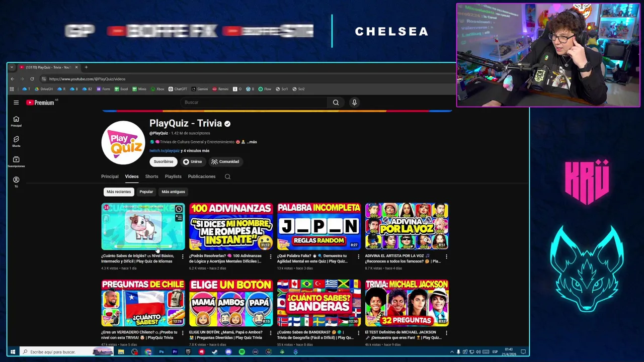Click the Suscribirse button

coord(164,162)
